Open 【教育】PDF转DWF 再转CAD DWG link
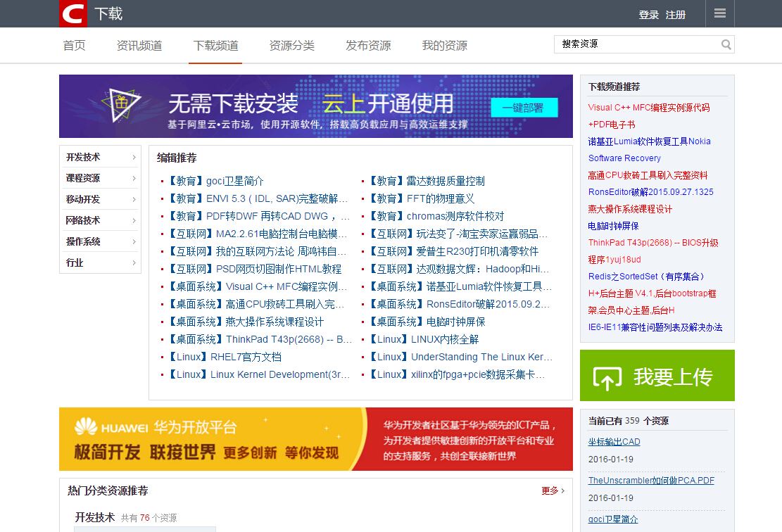Viewport: 782px width, 532px height. [x=259, y=216]
